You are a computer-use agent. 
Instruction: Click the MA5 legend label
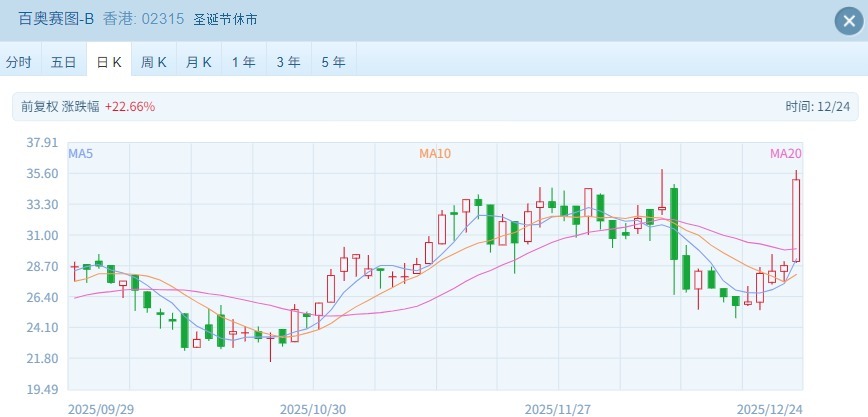point(81,153)
